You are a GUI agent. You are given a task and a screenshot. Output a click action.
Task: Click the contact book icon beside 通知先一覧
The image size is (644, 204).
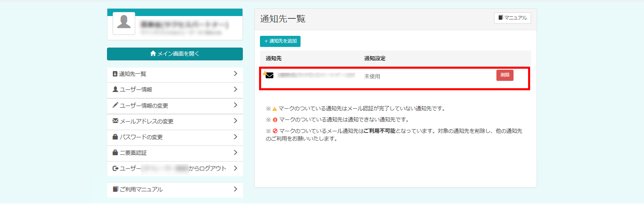[115, 74]
